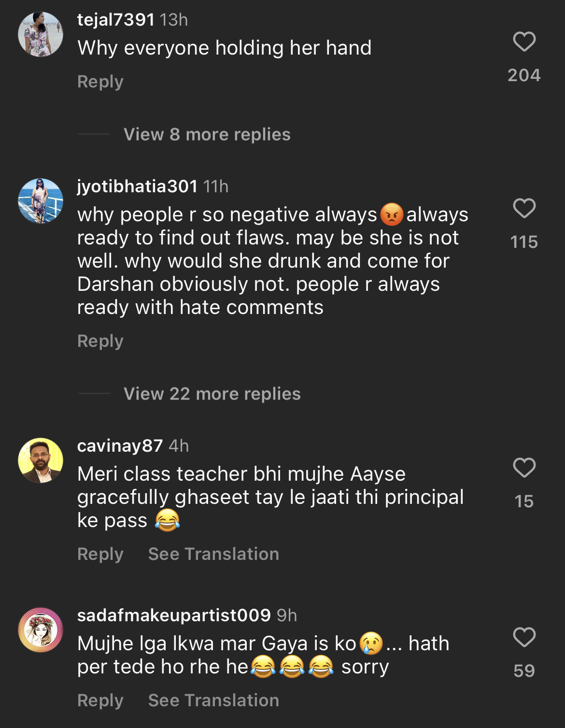This screenshot has width=565, height=728.
Task: Reply to cavinay87's comment
Action: tap(100, 554)
